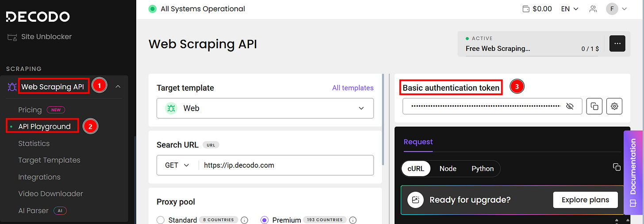Click the upgrade promo icon
This screenshot has height=224, width=644.
(x=415, y=200)
